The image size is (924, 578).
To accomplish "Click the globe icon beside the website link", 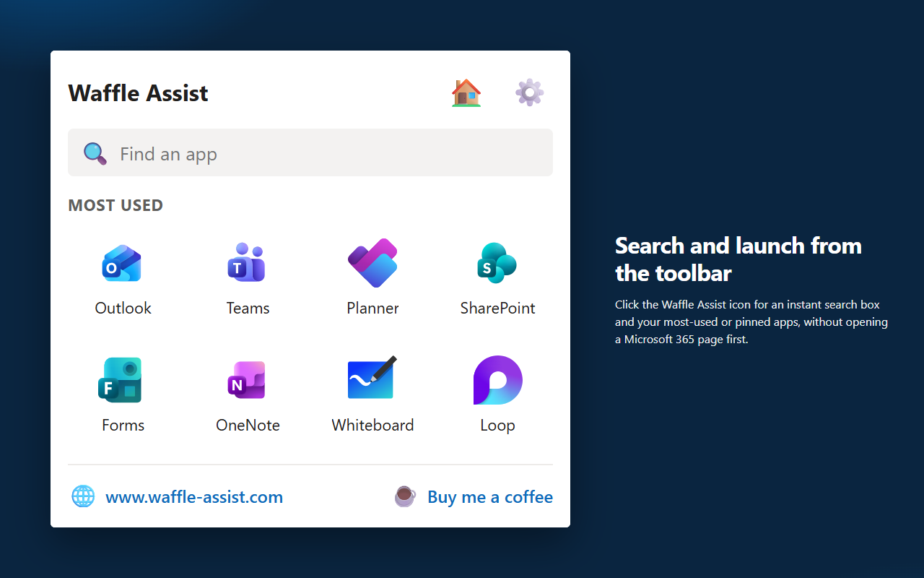I will click(83, 496).
